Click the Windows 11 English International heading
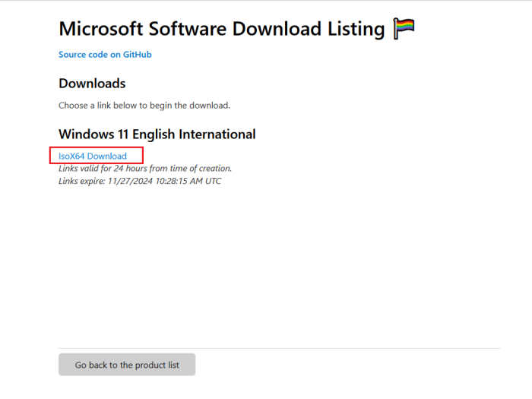The width and height of the screenshot is (532, 399). point(157,135)
